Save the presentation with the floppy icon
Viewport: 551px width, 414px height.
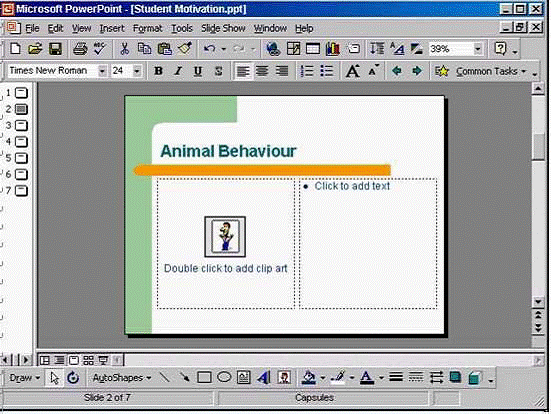point(55,49)
